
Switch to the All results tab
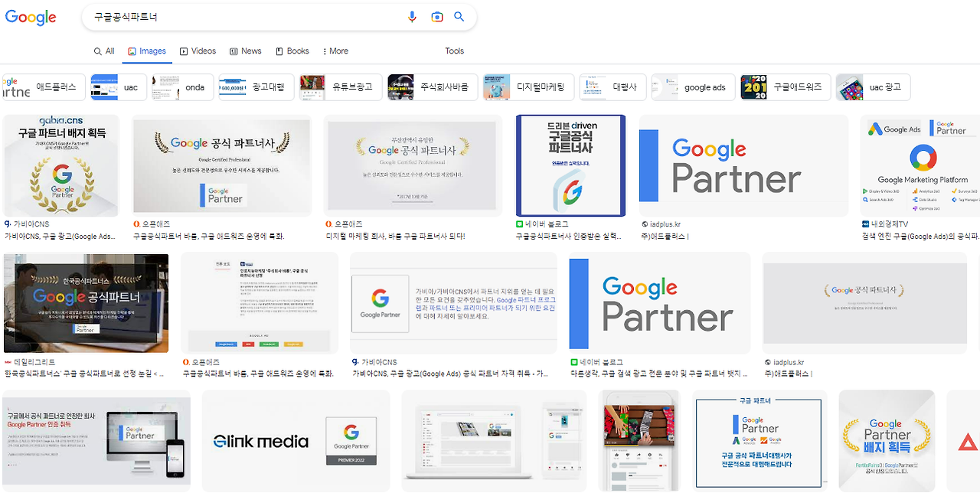tap(104, 51)
